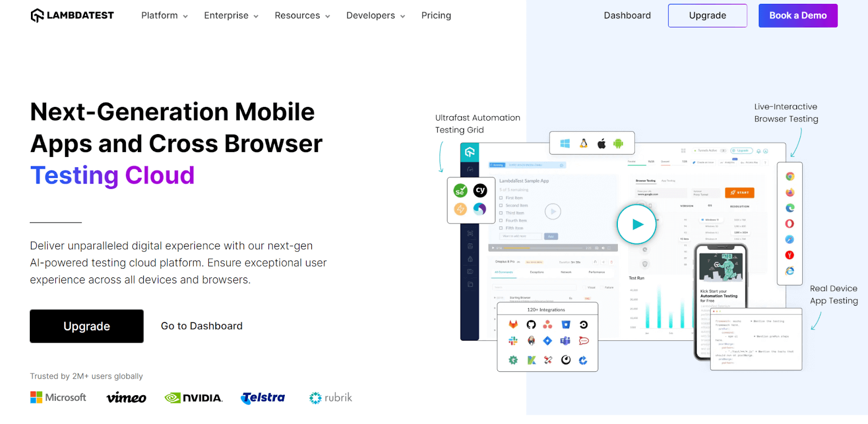Click the Safari compass icon
The height and width of the screenshot is (424, 868).
[790, 239]
